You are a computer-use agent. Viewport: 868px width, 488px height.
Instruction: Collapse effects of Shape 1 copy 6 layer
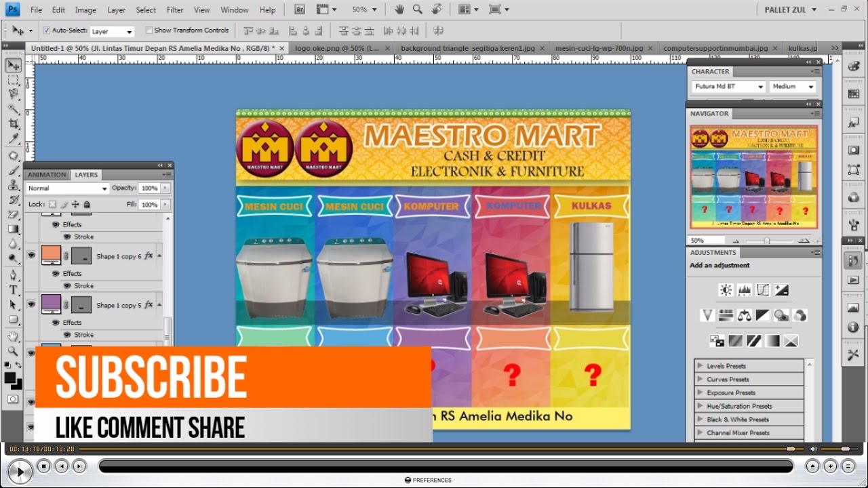point(159,256)
